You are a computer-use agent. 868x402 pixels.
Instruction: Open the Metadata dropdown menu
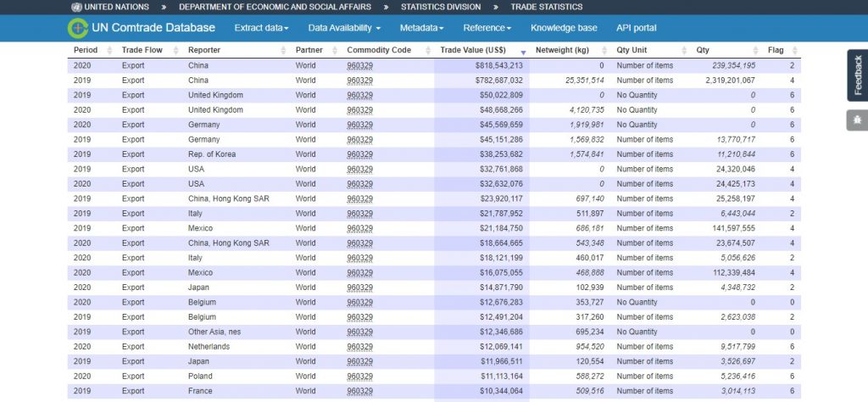(422, 28)
